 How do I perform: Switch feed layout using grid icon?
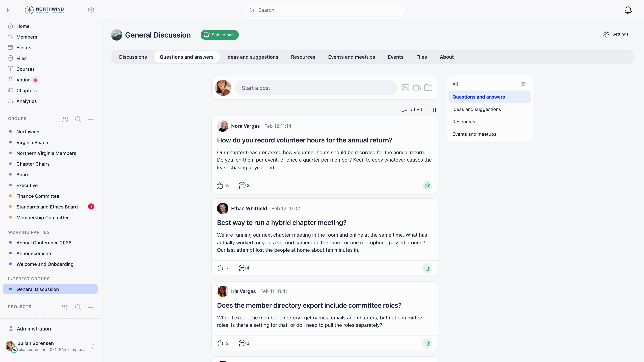(433, 110)
